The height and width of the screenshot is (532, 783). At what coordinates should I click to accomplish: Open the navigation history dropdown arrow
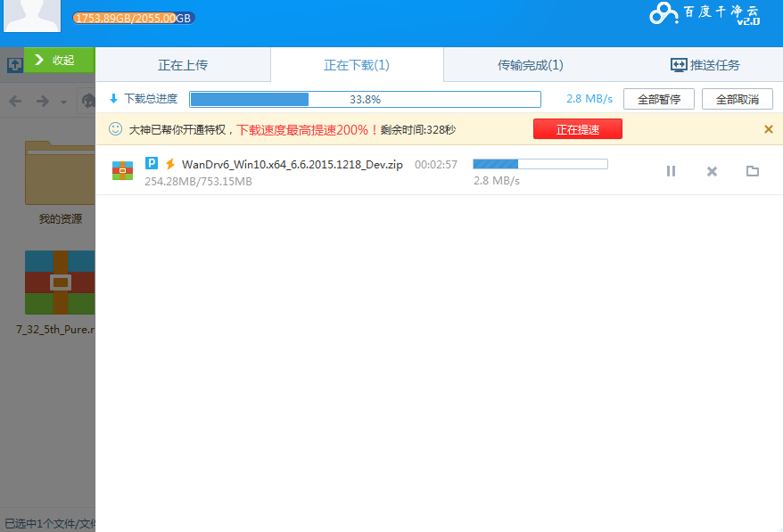point(63,102)
